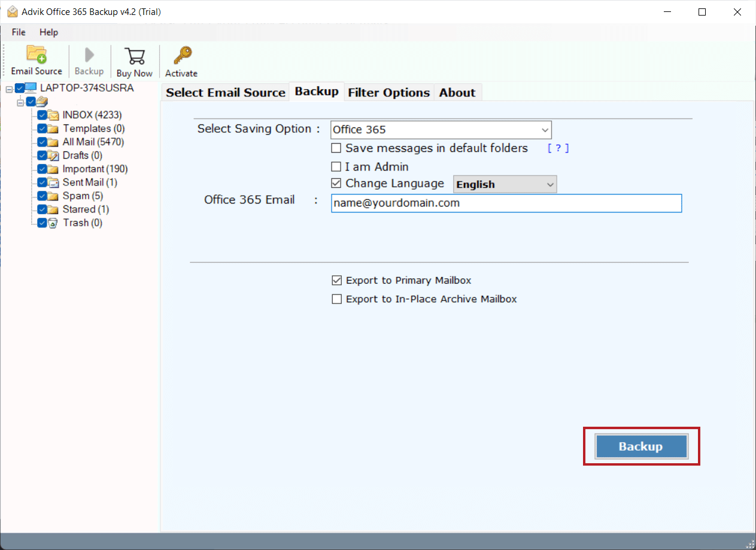Screen dimensions: 756x550
Task: Uncheck the Templates folder checkbox
Action: pyautogui.click(x=42, y=129)
